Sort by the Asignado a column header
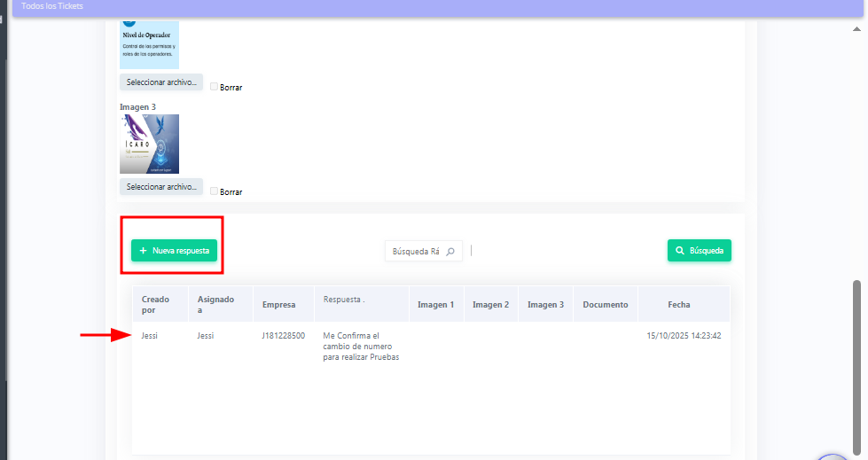Viewport: 868px width, 460px height. tap(215, 304)
